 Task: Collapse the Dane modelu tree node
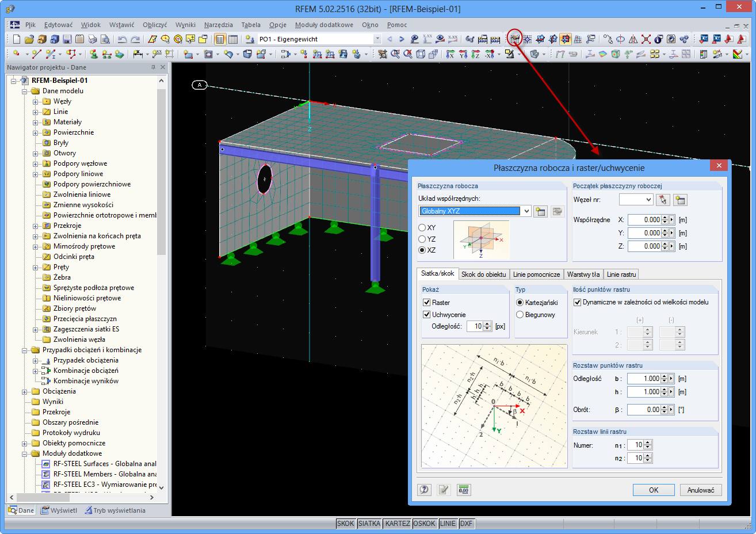(25, 91)
